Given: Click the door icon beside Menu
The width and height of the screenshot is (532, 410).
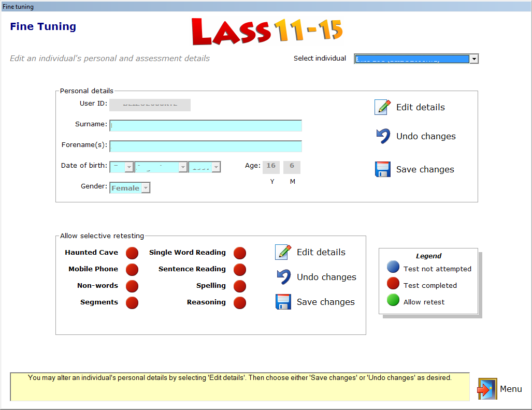Looking at the screenshot, I should (487, 389).
